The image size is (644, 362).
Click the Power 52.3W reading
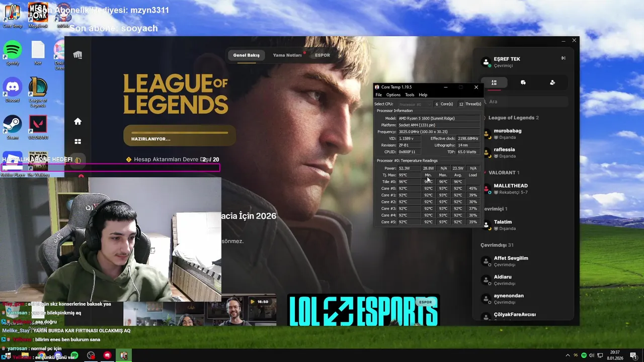pos(409,168)
